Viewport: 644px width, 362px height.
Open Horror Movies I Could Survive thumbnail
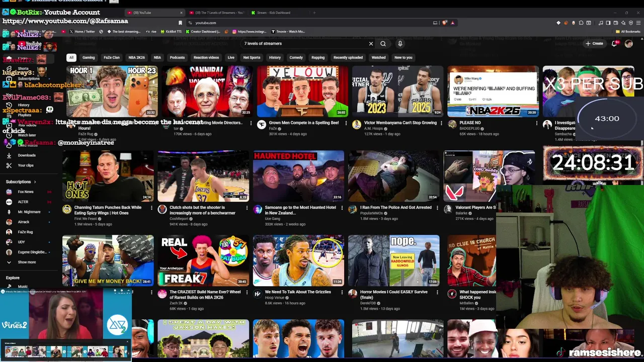click(x=393, y=260)
